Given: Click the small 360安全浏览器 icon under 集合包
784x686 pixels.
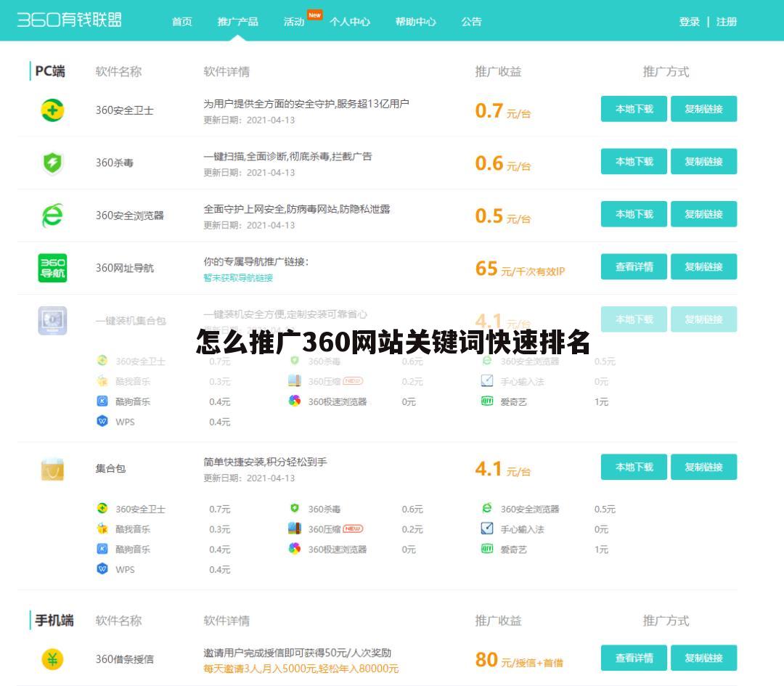Looking at the screenshot, I should click(487, 508).
